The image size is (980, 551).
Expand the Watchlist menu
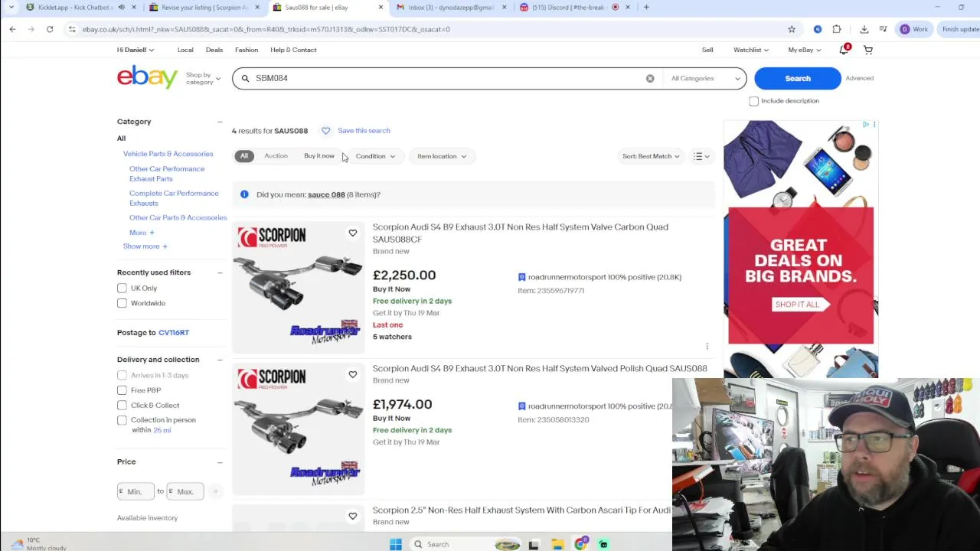tap(751, 50)
